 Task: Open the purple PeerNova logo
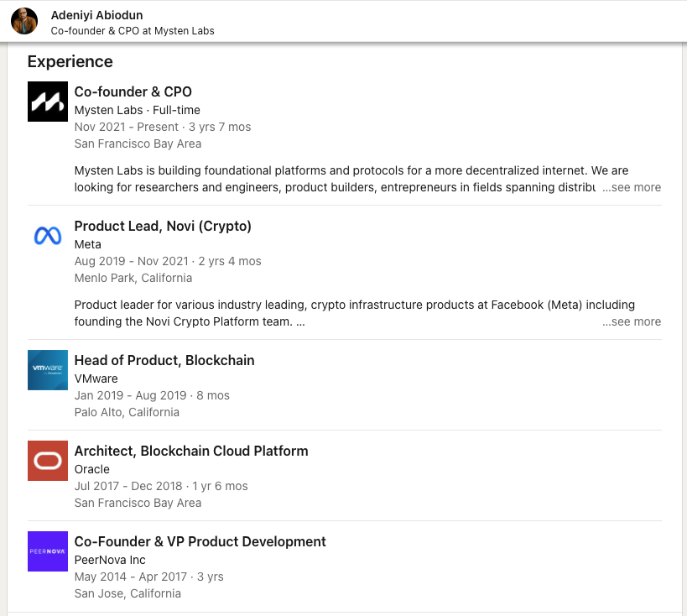(x=48, y=551)
